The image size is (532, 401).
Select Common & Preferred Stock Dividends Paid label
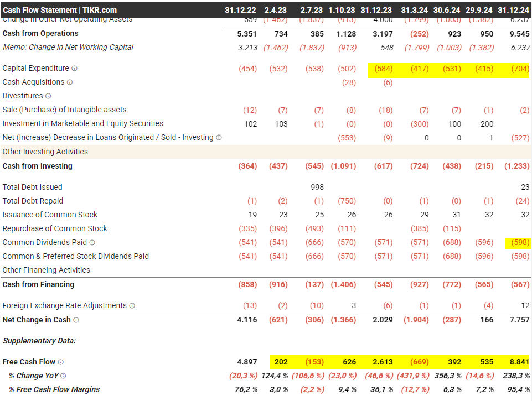76,256
